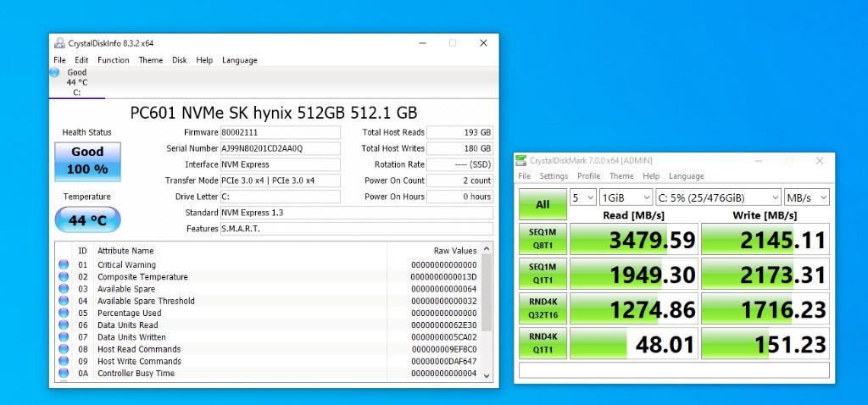Open the File menu in CrystalDiskInfo
Screen dimensions: 868x405
(x=60, y=60)
